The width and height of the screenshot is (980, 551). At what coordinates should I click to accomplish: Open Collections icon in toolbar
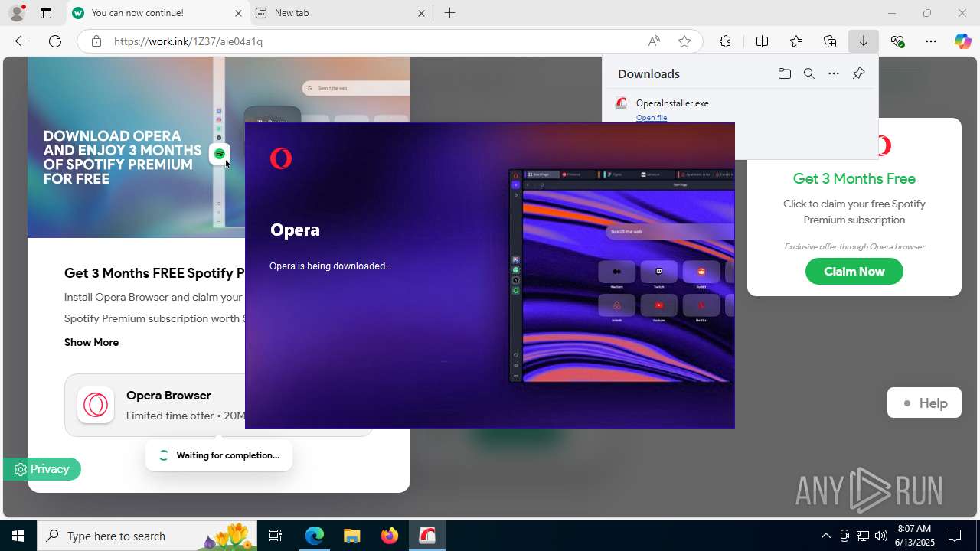coord(830,41)
